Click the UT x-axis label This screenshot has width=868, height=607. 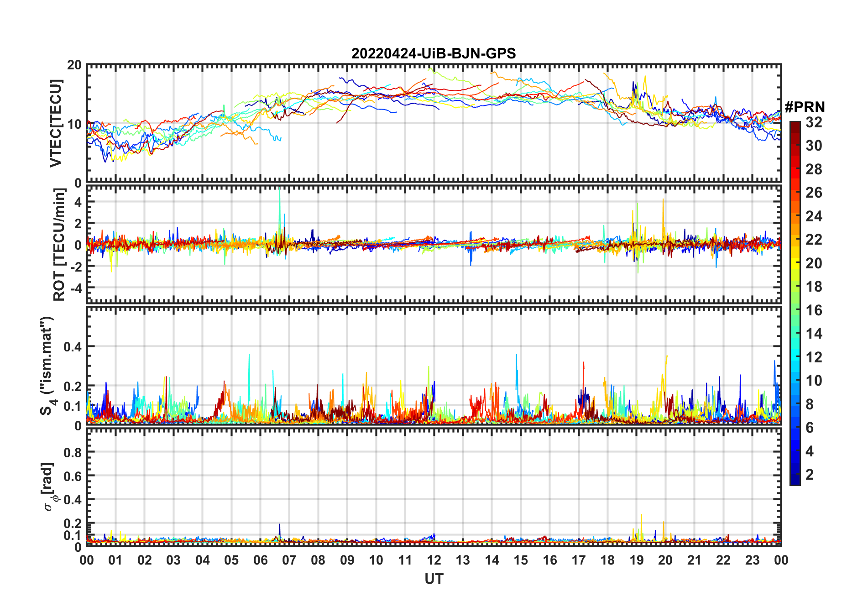point(434,579)
